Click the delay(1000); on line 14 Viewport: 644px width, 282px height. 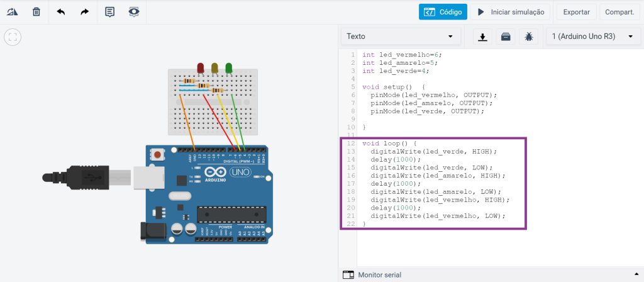click(396, 159)
